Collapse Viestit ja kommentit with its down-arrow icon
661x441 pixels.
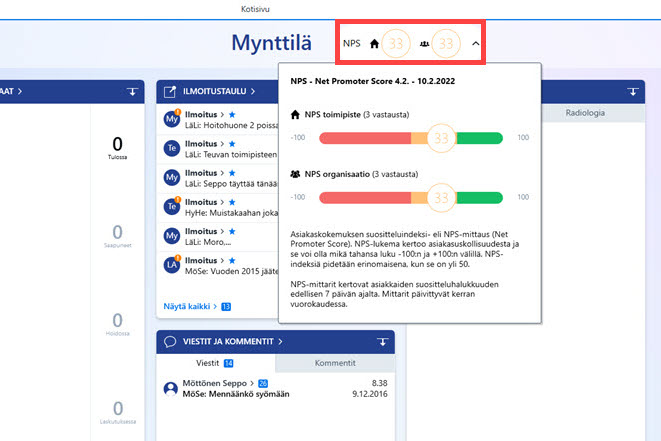coord(382,342)
